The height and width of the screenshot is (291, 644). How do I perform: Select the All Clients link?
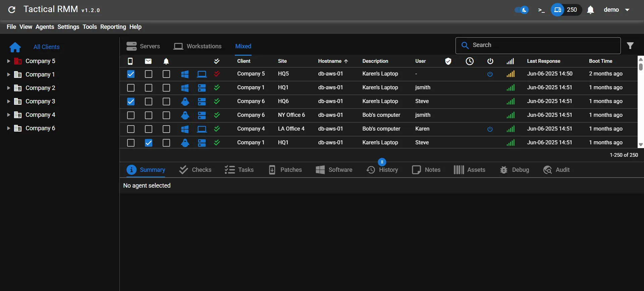pos(47,47)
